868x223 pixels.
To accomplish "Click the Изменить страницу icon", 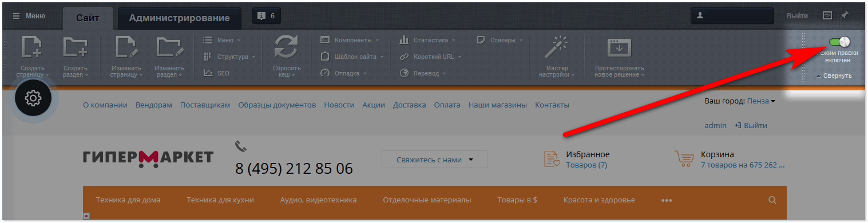I will (127, 47).
